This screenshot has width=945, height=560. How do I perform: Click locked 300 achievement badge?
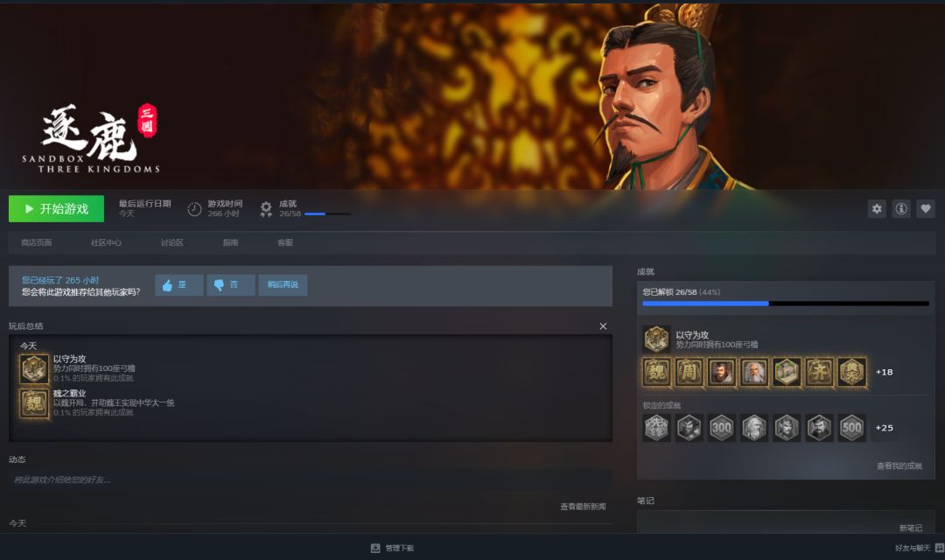721,428
